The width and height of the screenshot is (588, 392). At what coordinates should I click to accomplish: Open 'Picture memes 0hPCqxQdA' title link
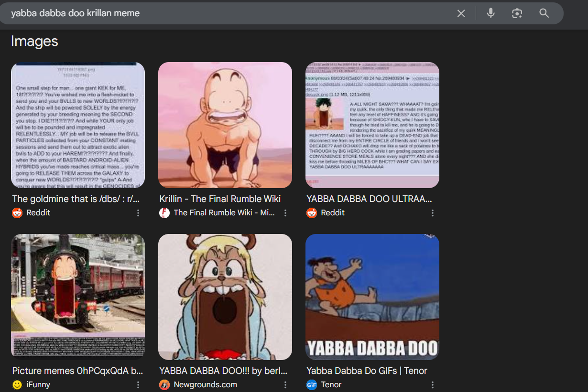77,371
